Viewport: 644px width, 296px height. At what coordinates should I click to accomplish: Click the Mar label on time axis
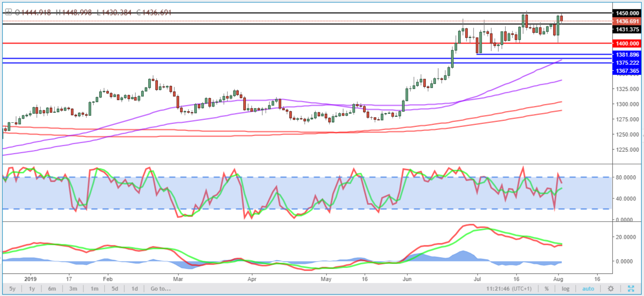coord(178,279)
